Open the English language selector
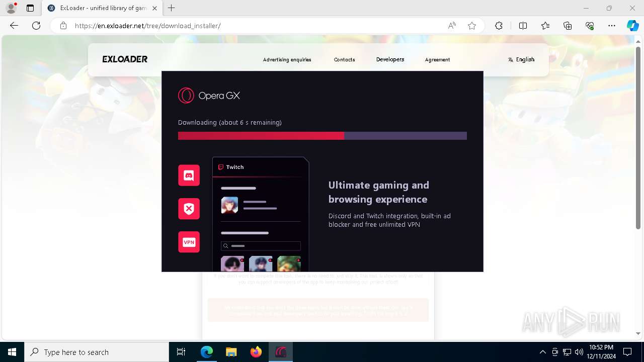644x362 pixels. pyautogui.click(x=521, y=59)
